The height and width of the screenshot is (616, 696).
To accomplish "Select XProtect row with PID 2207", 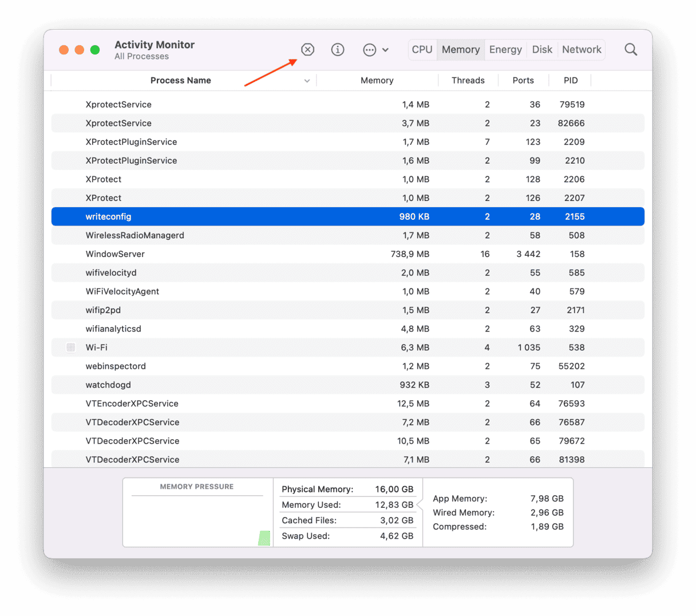I will click(348, 198).
